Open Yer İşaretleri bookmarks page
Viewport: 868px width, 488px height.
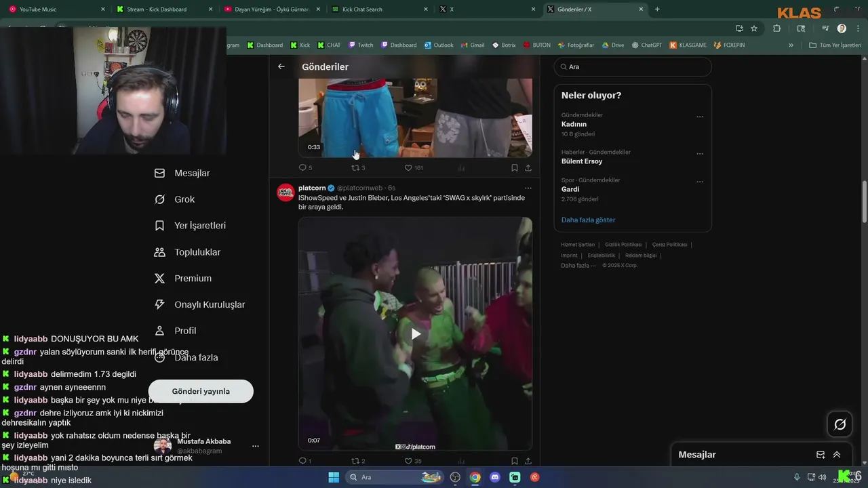tap(190, 226)
